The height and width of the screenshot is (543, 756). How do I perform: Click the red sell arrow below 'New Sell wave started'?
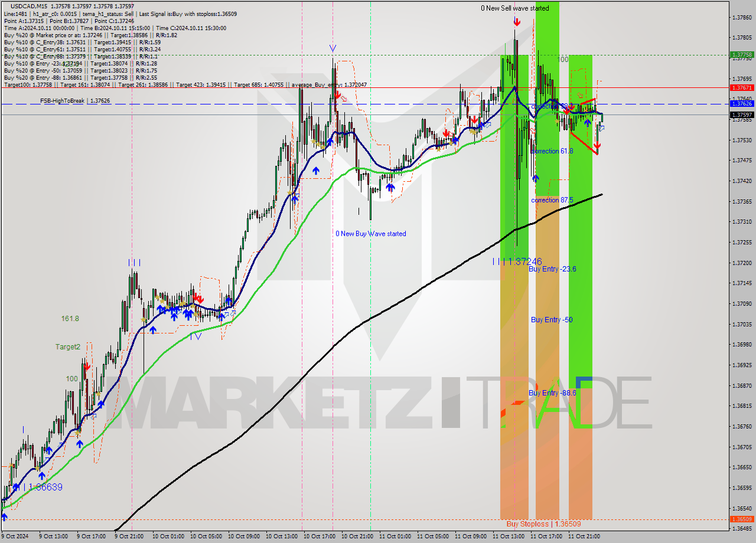[x=517, y=22]
